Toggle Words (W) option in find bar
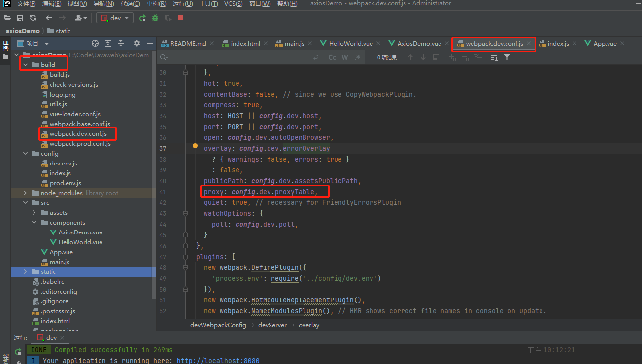The width and height of the screenshot is (642, 364). pyautogui.click(x=345, y=57)
